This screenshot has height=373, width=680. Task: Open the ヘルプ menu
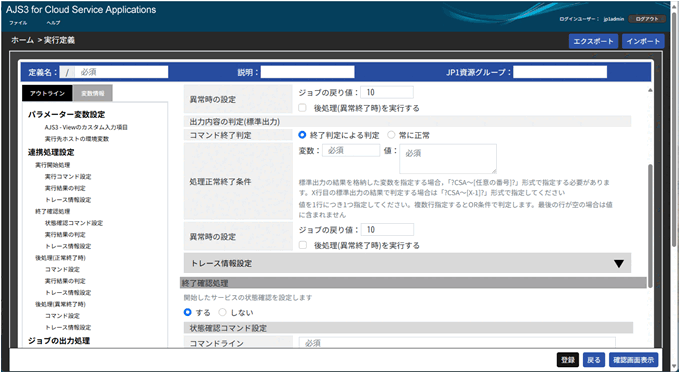click(53, 23)
